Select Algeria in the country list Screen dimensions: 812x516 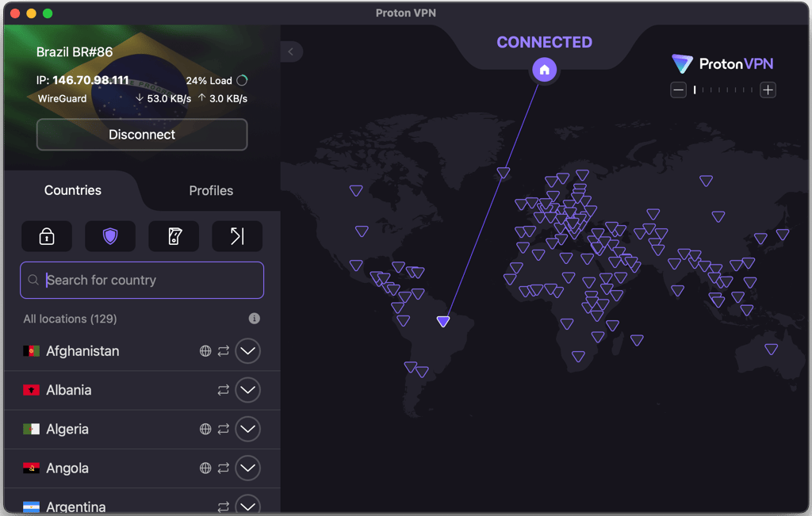(67, 429)
